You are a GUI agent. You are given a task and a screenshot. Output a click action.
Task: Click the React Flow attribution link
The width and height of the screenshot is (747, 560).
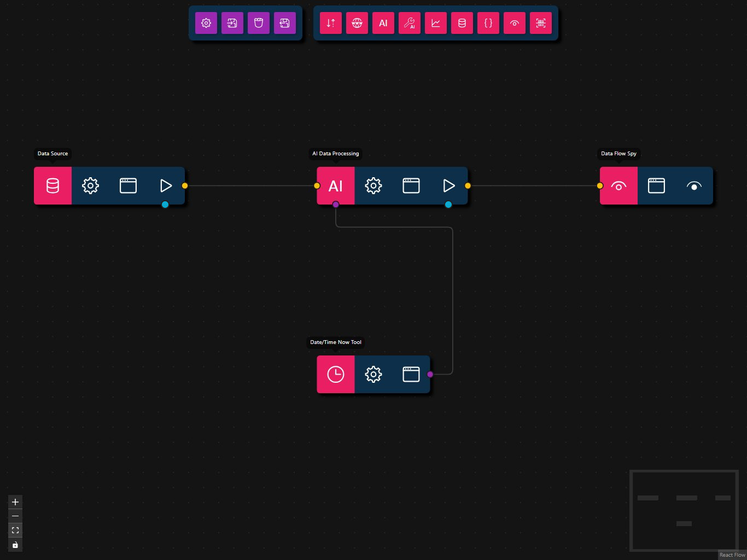(x=732, y=555)
